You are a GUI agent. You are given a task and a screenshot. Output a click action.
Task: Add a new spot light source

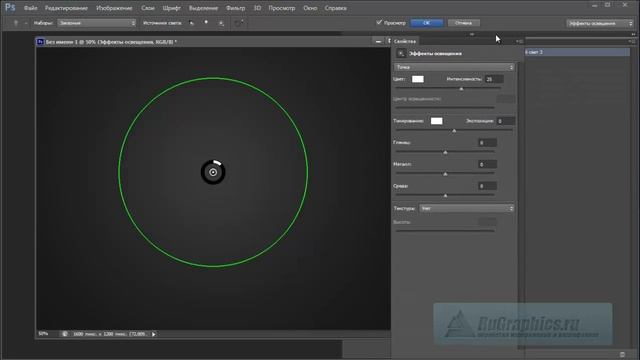click(191, 23)
